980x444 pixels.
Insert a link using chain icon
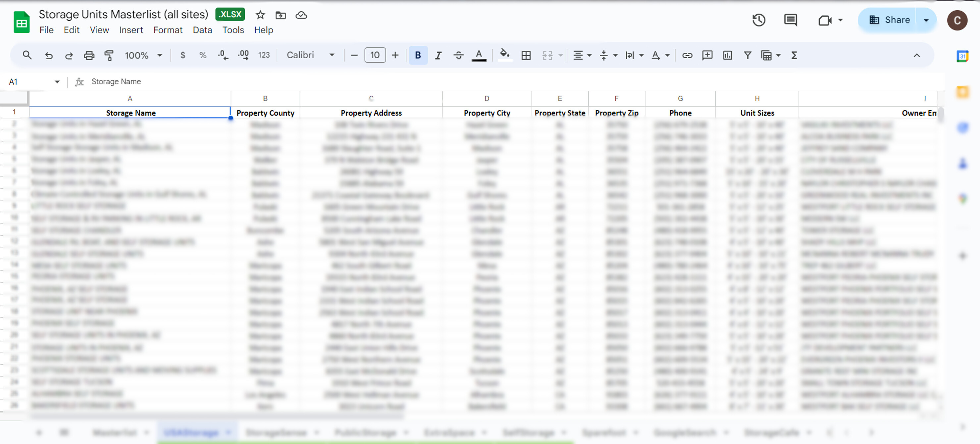tap(687, 56)
